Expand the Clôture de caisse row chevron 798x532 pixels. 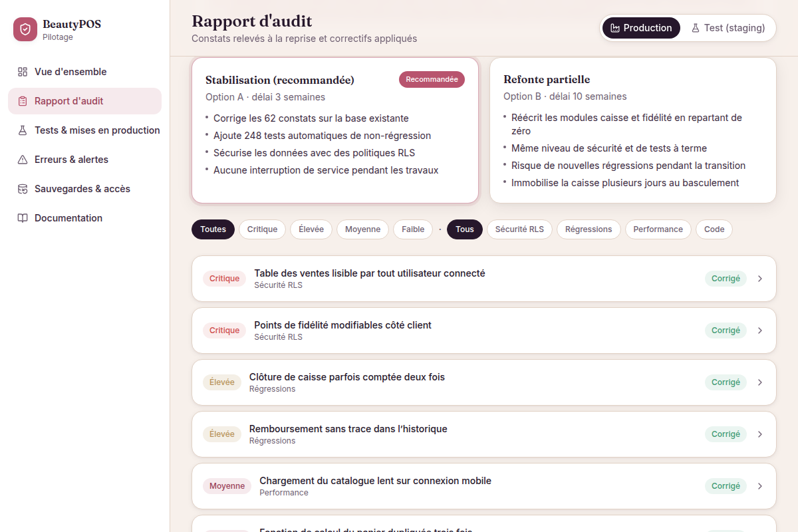click(760, 382)
